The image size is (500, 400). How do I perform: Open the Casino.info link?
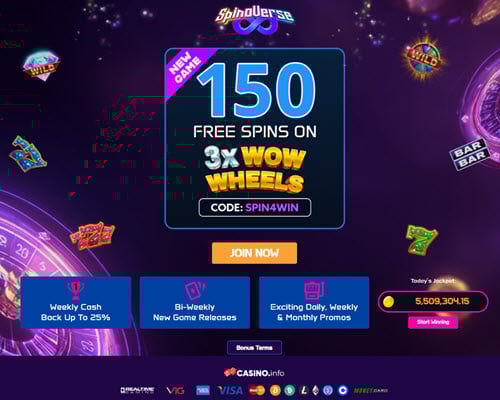254,373
